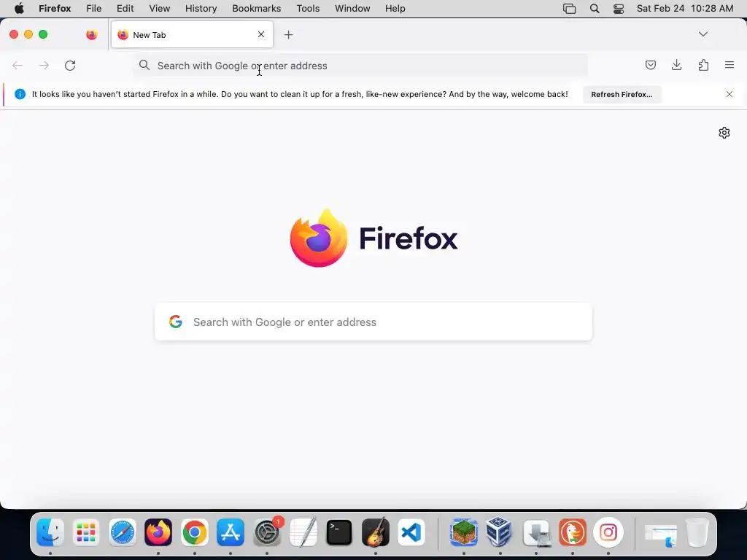Open the Save to Pocket icon
This screenshot has width=747, height=560.
click(x=650, y=65)
